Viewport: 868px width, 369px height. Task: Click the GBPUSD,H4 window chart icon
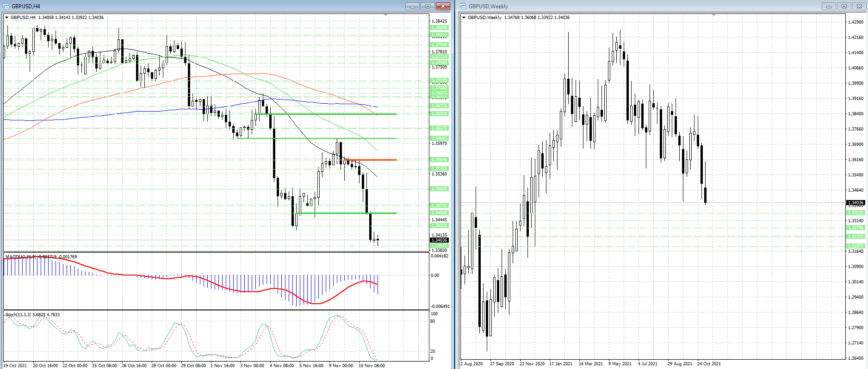[6, 6]
